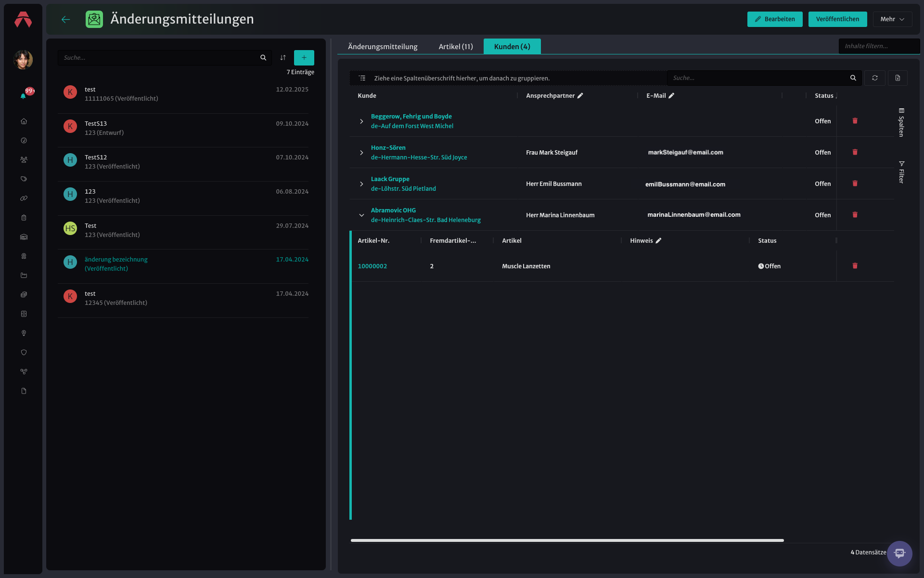
Task: Open the Spalten side panel
Action: click(x=901, y=122)
